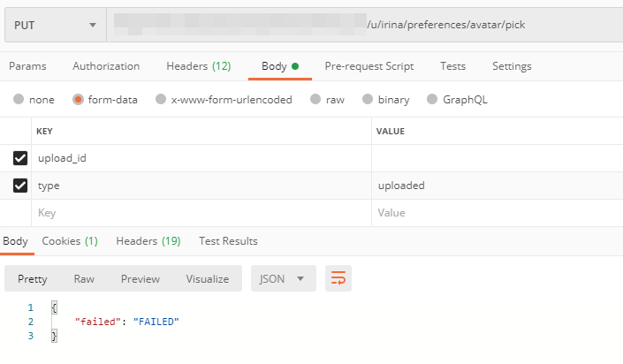The image size is (623, 364).
Task: Open the Pre-request Script tab
Action: 369,66
